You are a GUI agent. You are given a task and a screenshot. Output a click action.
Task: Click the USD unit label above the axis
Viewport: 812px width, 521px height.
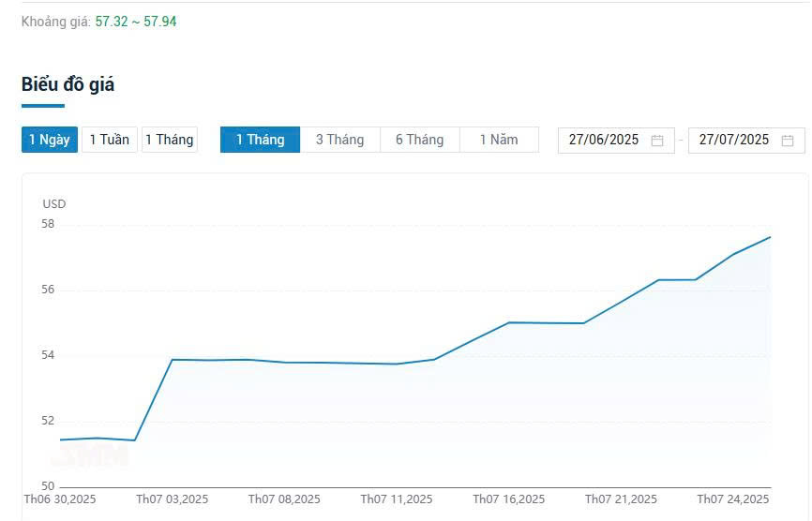[x=54, y=203]
